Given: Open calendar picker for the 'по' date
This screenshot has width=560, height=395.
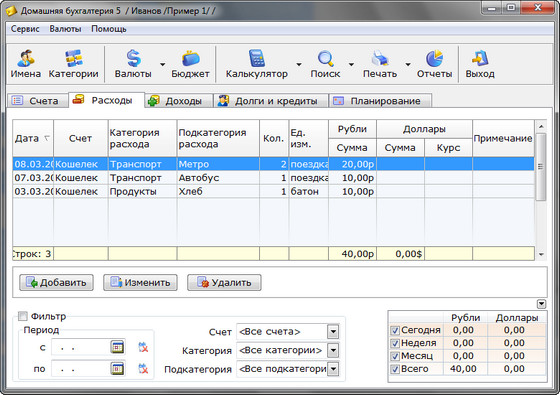Looking at the screenshot, I should tap(117, 368).
